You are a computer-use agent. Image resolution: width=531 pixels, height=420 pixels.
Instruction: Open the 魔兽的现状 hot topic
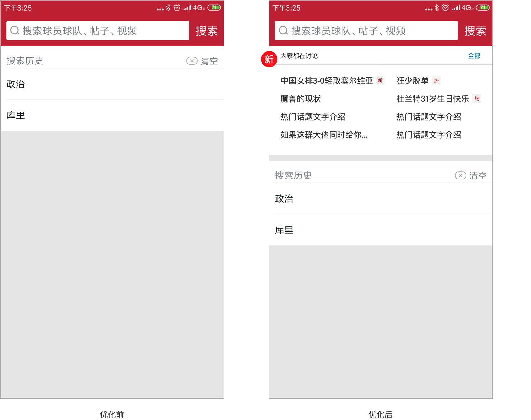(x=300, y=99)
